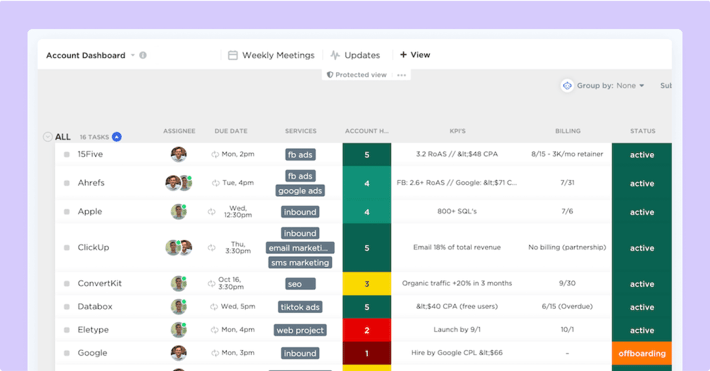Click the web project tag on Eletype row

pyautogui.click(x=300, y=330)
